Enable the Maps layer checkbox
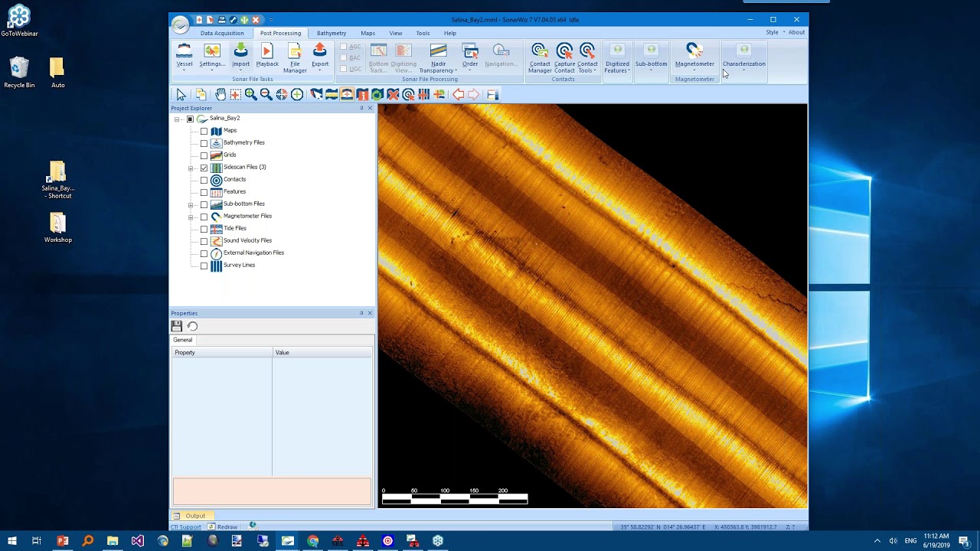This screenshot has width=980, height=551. [204, 131]
